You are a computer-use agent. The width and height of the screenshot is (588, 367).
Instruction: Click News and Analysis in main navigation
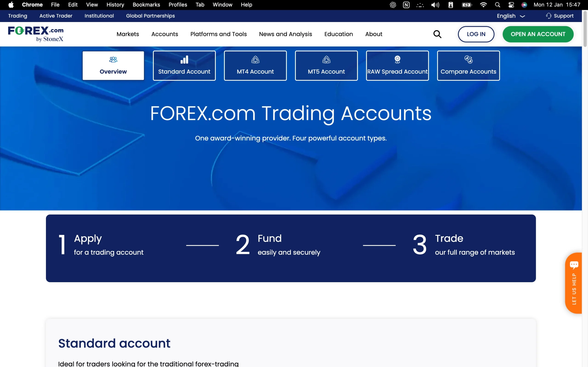click(x=285, y=34)
